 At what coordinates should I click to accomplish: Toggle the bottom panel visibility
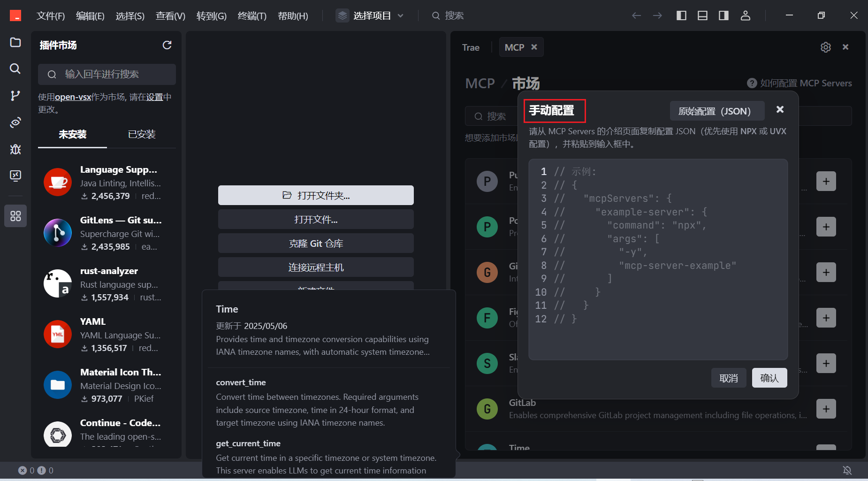702,15
